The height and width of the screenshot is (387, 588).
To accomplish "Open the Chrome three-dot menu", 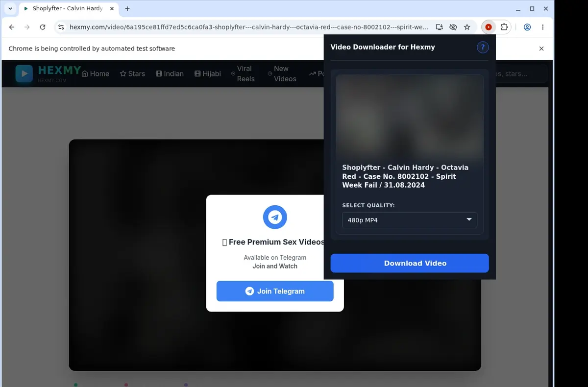I will [542, 27].
